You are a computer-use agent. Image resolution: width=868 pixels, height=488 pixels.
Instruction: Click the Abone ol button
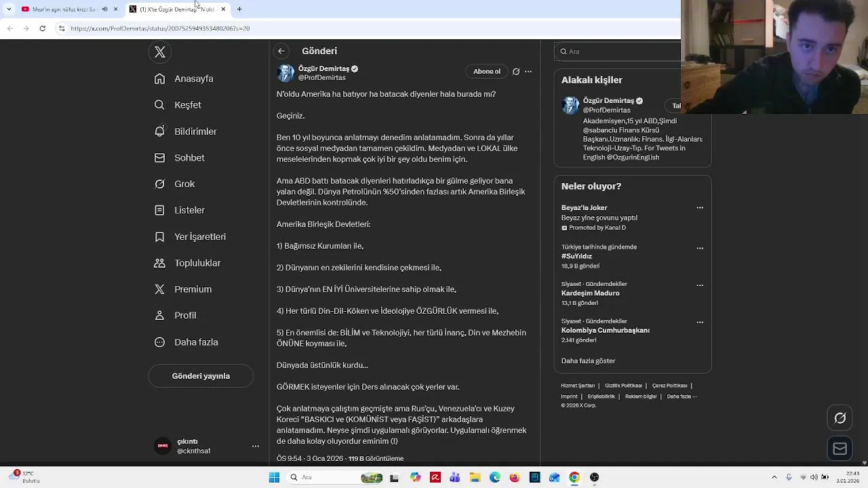[x=486, y=71]
